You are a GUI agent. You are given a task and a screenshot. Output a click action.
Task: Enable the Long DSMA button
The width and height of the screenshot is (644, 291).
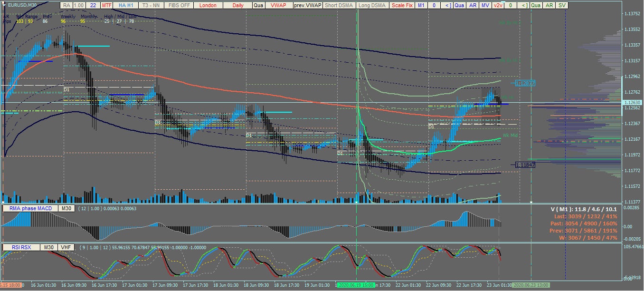click(x=372, y=5)
